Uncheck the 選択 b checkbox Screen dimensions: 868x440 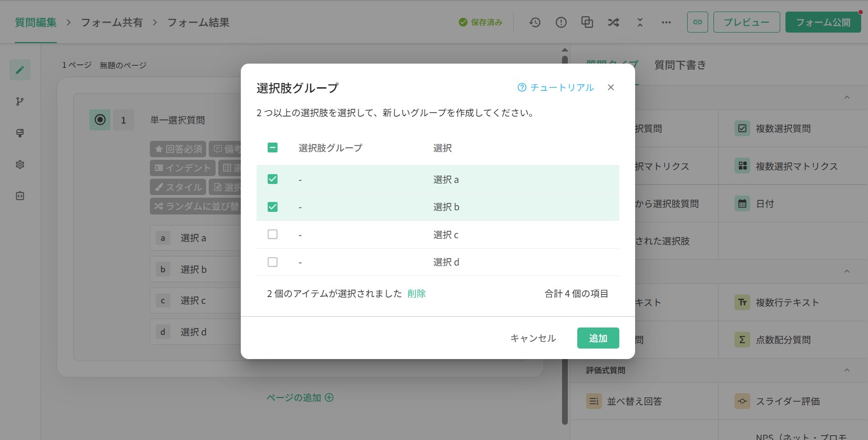click(272, 207)
